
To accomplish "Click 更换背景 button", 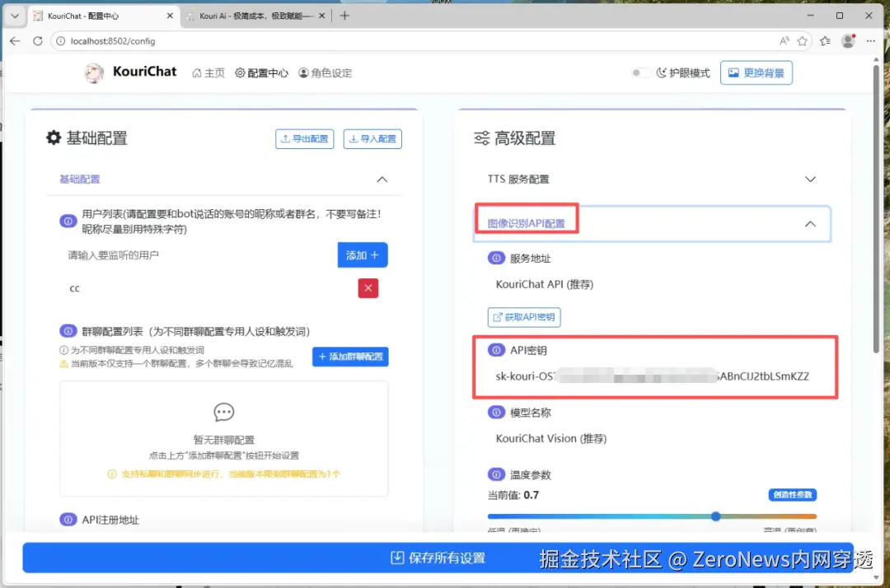I will coord(756,72).
